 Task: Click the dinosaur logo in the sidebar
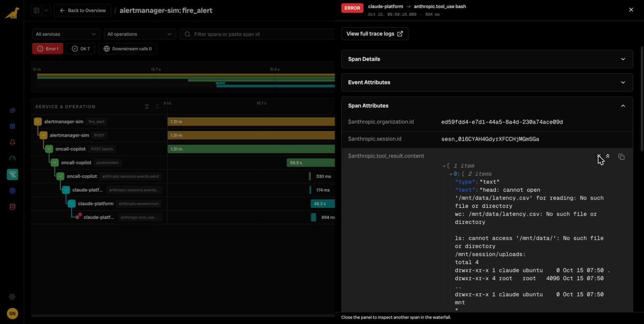(x=12, y=13)
